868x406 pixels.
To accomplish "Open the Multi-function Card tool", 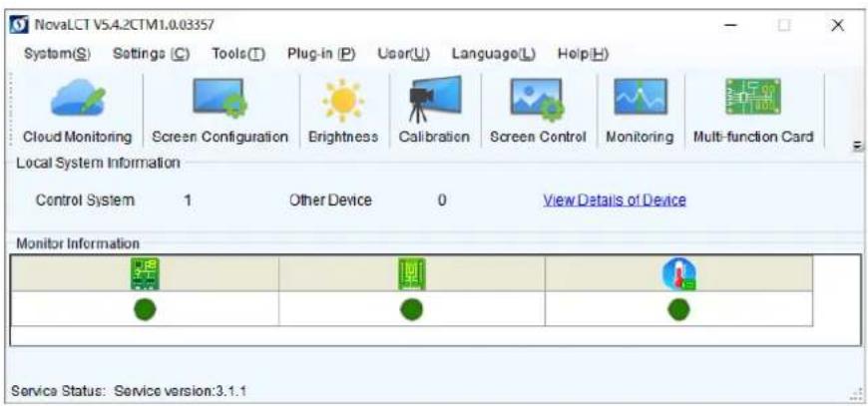I will click(x=753, y=111).
